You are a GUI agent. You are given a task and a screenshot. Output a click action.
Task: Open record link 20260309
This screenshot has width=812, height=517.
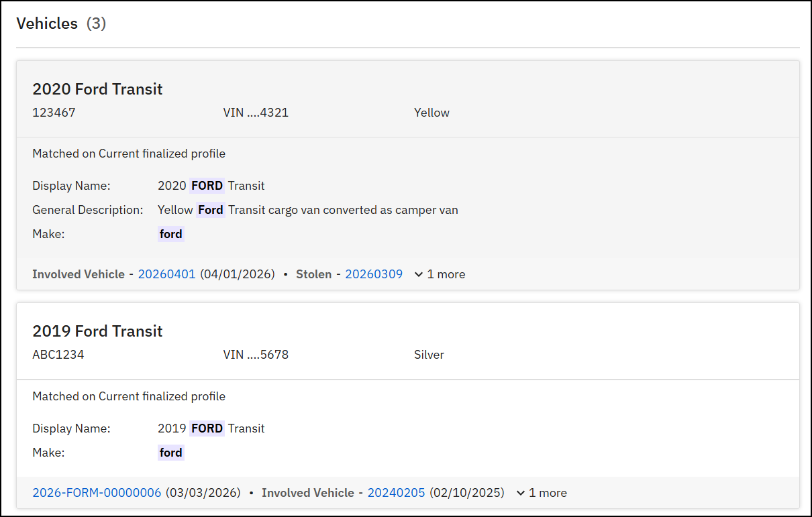tap(374, 274)
